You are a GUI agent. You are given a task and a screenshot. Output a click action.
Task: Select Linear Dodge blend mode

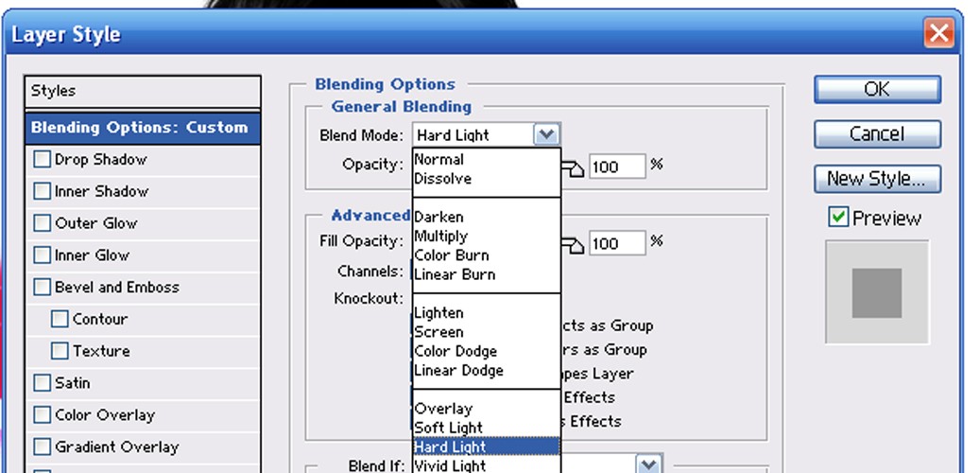[x=486, y=370]
